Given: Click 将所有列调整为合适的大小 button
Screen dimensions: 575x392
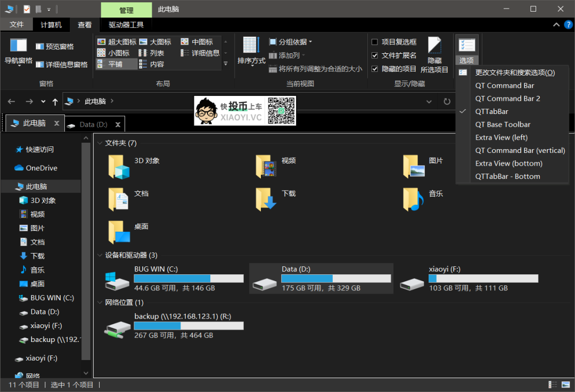Looking at the screenshot, I should 315,69.
